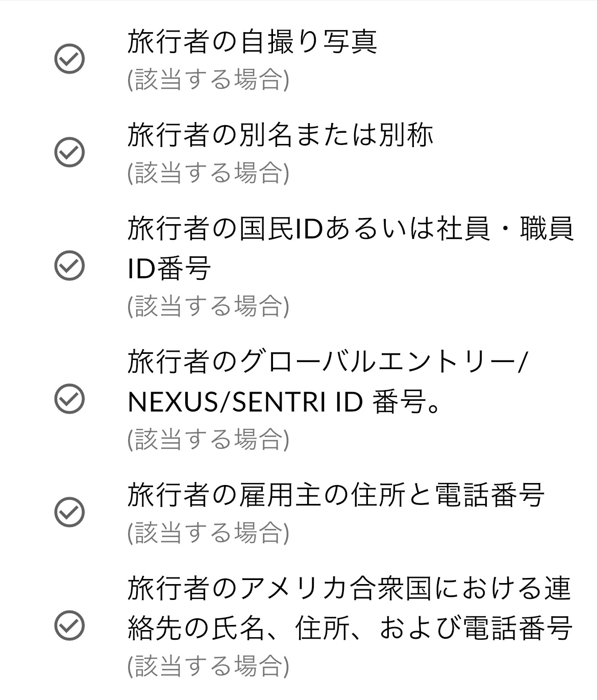Click the checkmark icon beside 雇用主の住所と電話番号
This screenshot has width=597, height=700.
[69, 511]
